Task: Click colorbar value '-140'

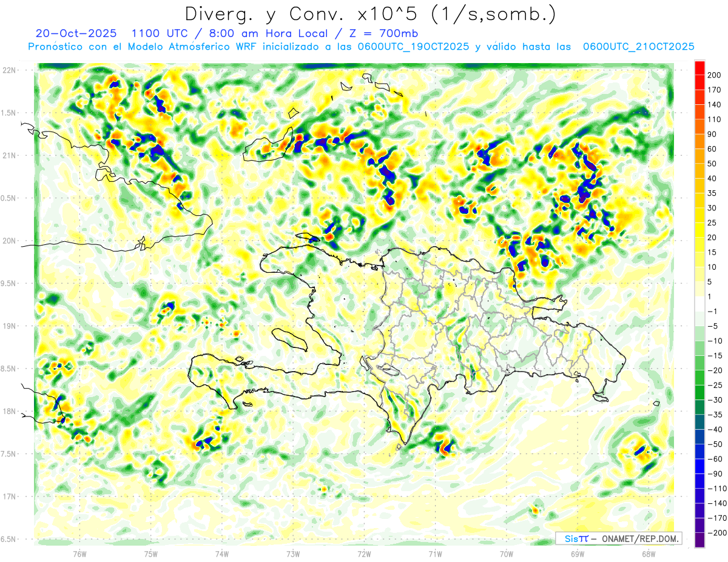Action: point(718,503)
